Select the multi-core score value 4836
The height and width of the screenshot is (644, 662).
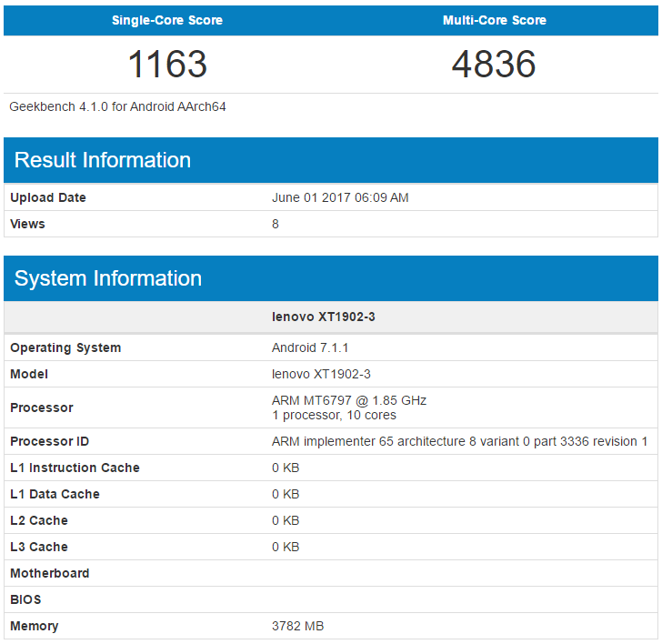click(x=494, y=65)
